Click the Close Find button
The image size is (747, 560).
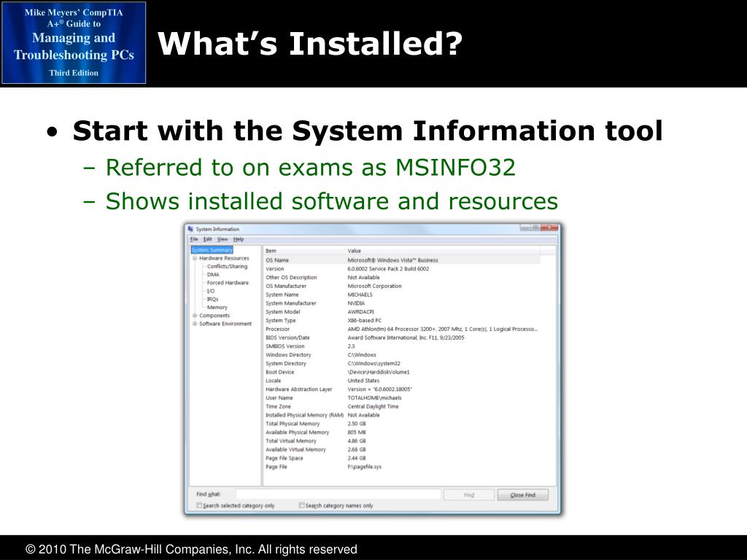(x=522, y=495)
